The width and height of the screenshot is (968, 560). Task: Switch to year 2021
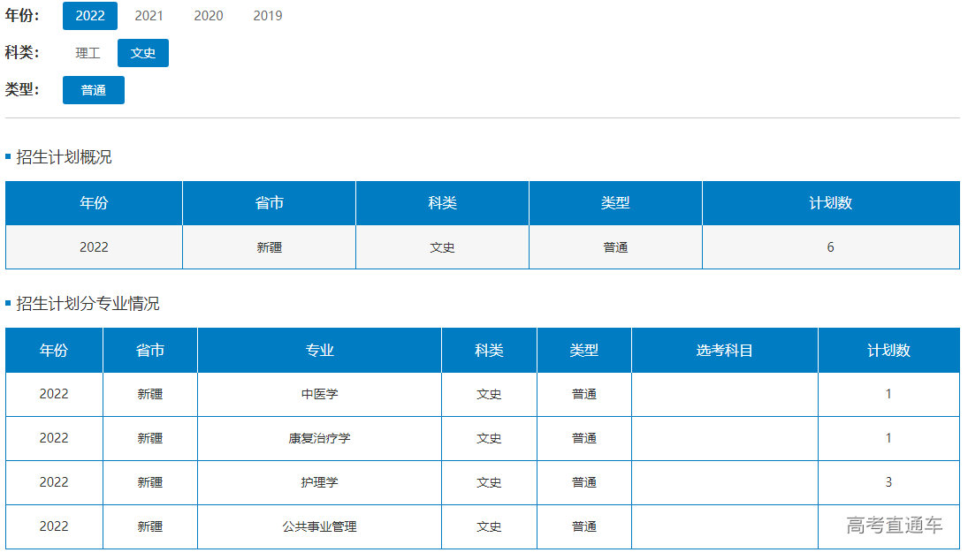point(149,16)
